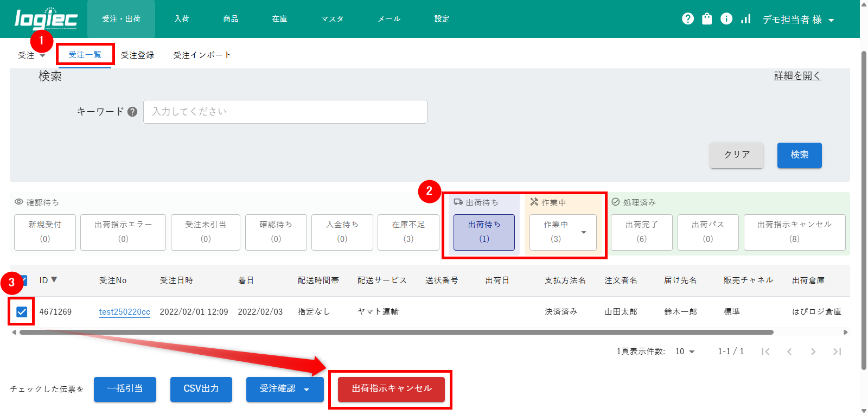Jump to last page arrow icon
The height and width of the screenshot is (415, 868).
(837, 352)
